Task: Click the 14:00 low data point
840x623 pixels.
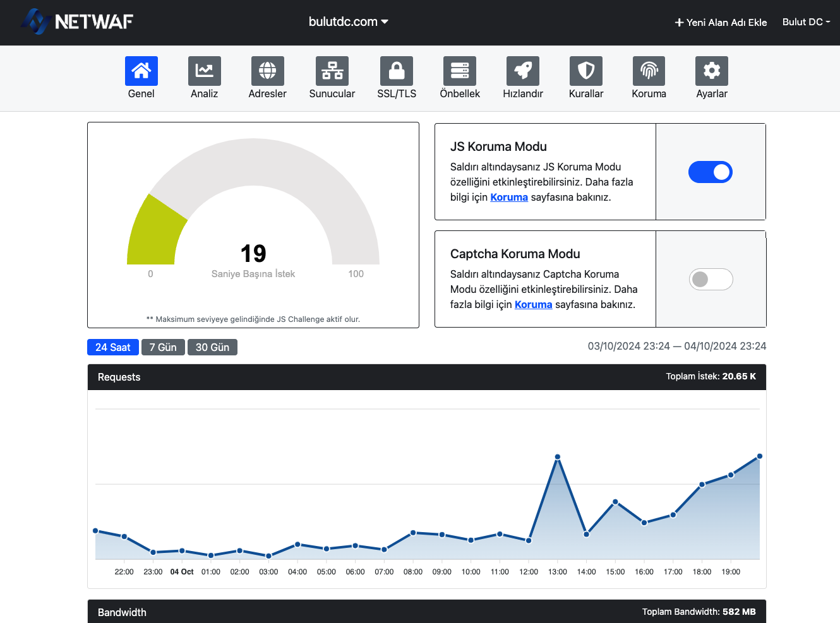Action: pos(586,534)
